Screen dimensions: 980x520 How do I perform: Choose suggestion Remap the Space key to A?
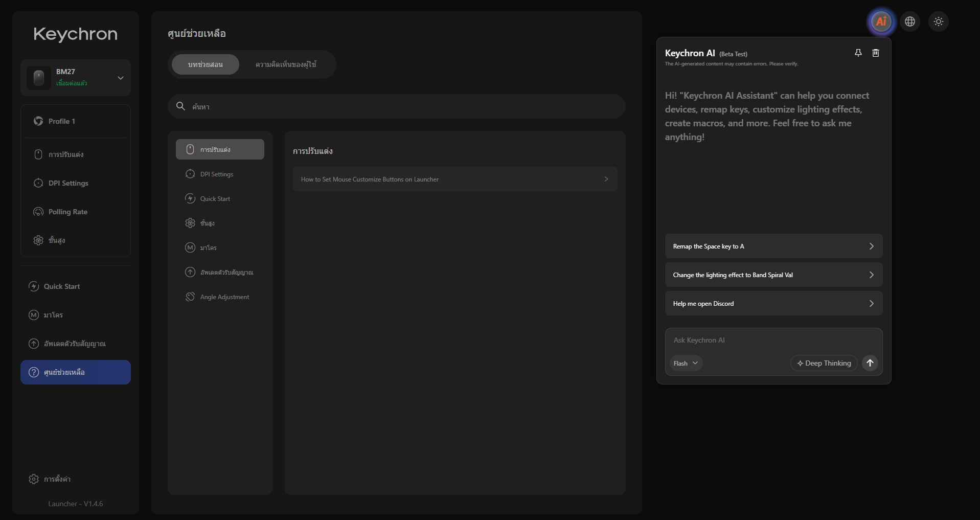tap(773, 246)
